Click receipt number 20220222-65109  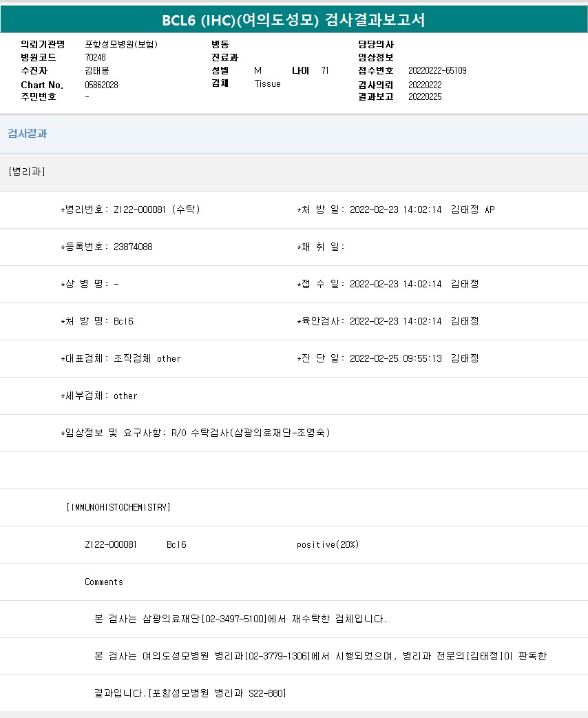[437, 70]
